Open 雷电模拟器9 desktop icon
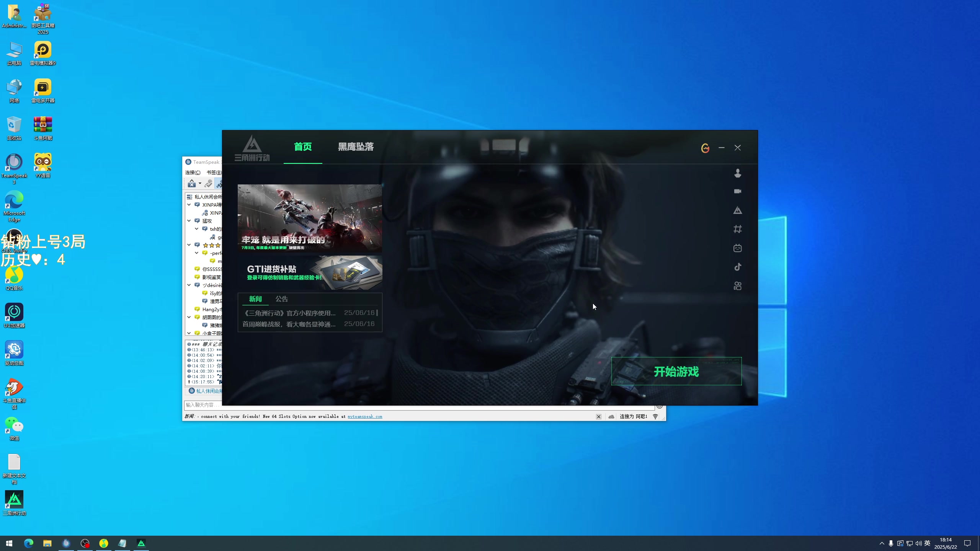The height and width of the screenshot is (551, 980). pos(42,54)
